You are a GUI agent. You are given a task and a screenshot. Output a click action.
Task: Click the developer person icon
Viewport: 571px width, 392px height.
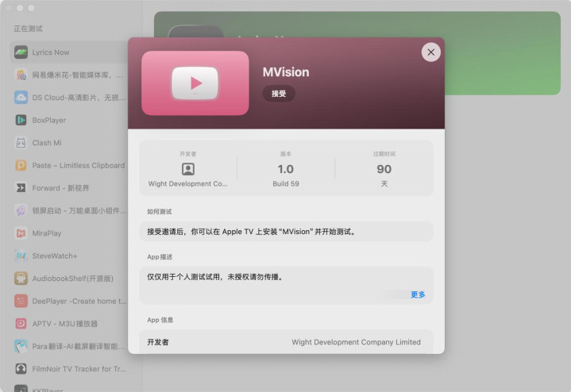(188, 169)
